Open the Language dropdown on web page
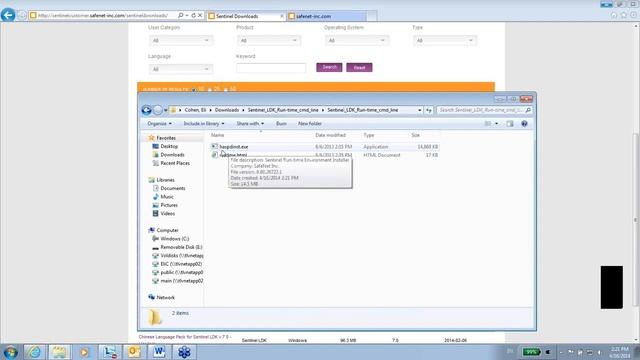Viewport: 640px width, 360px height. click(x=180, y=69)
